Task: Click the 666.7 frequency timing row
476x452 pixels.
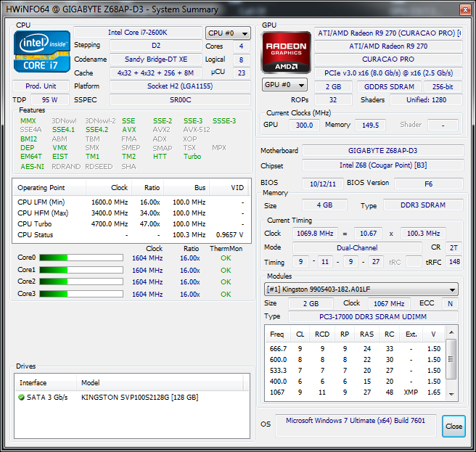Action: pyautogui.click(x=355, y=349)
